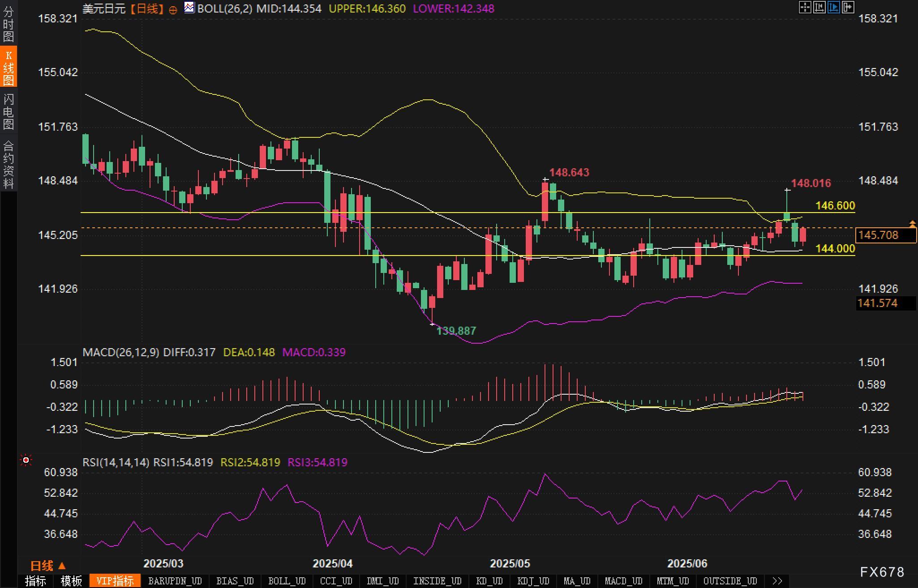Click the chart shift-right arrow icon
This screenshot has width=918, height=588.
coord(848,7)
